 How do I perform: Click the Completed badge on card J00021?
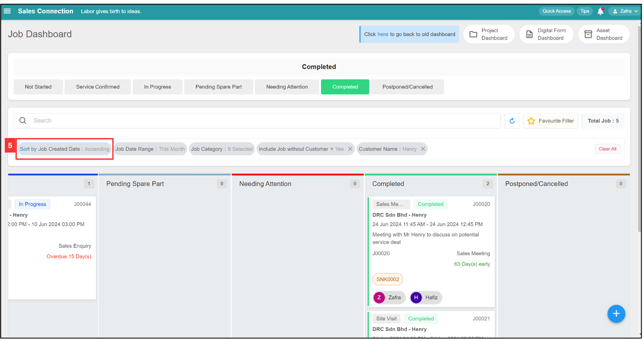coord(421,319)
